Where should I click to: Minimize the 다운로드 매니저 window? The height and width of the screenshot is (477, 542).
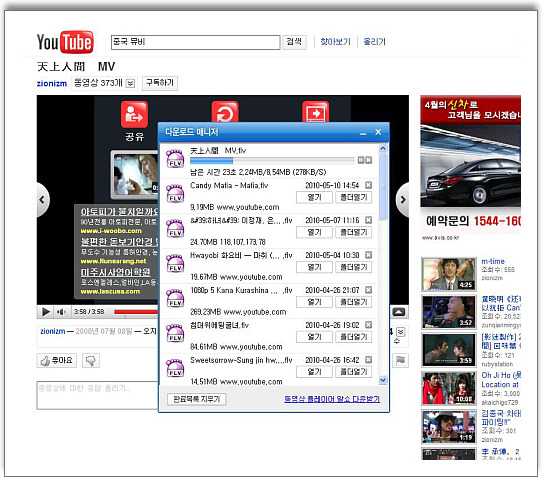(363, 133)
